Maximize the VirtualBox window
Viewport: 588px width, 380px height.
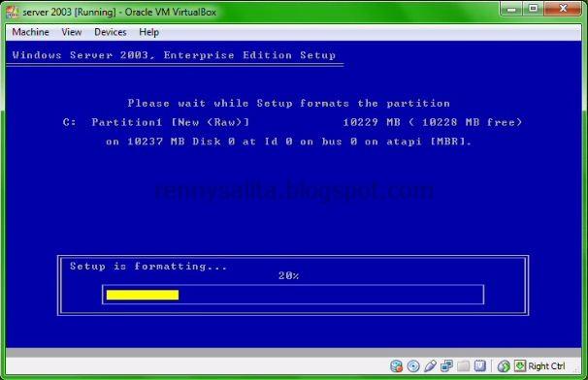pyautogui.click(x=534, y=9)
